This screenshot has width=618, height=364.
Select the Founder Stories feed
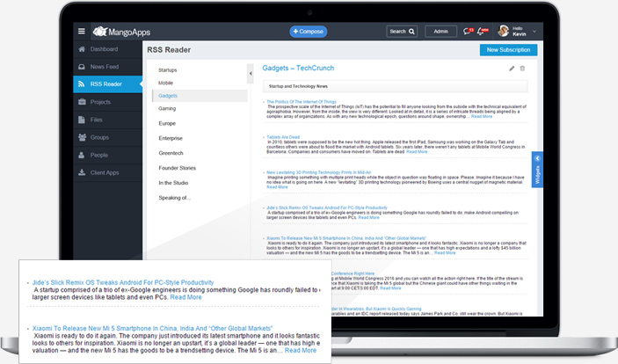[x=178, y=168]
